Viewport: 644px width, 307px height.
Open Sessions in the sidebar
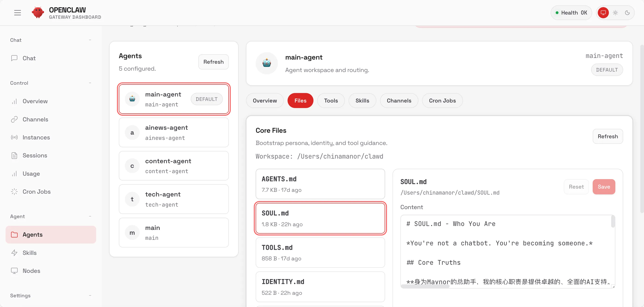(51, 155)
